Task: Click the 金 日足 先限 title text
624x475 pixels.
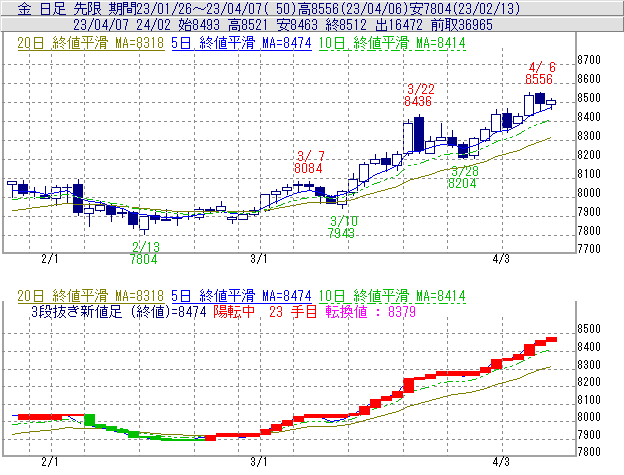Action: click(x=60, y=8)
